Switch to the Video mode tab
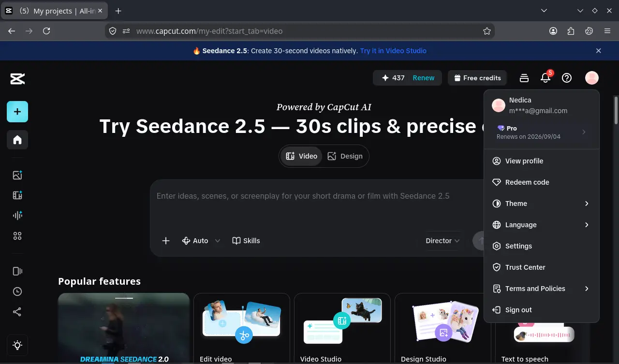Screen dimensions: 619x364 point(302,156)
